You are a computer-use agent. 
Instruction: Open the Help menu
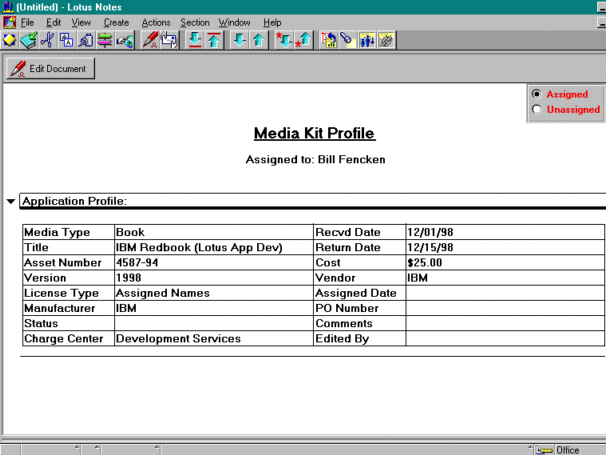point(272,23)
